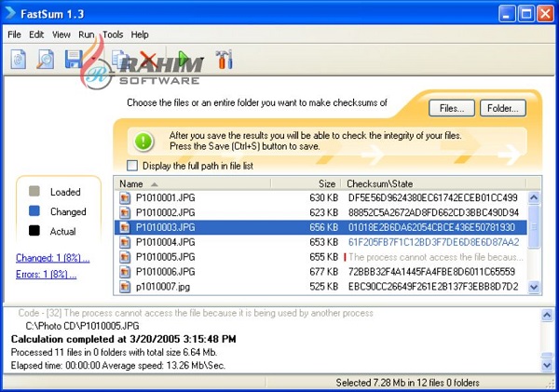Click the blue checksum starting with 61F205FB

(x=433, y=242)
